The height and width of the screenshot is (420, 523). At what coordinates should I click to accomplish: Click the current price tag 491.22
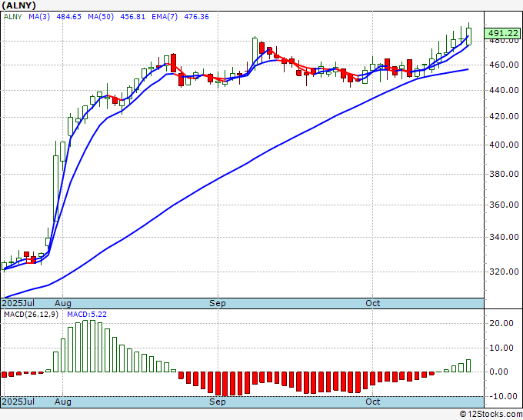coord(503,33)
